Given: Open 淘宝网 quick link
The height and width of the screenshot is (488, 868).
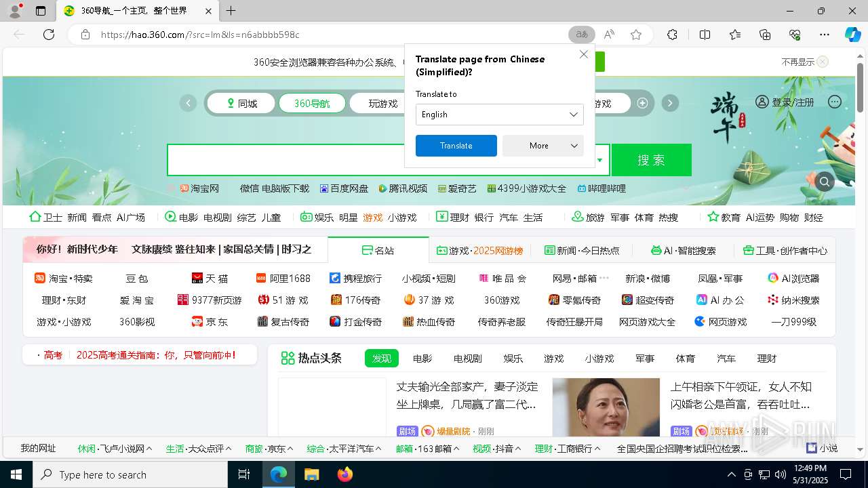Looking at the screenshot, I should (199, 188).
